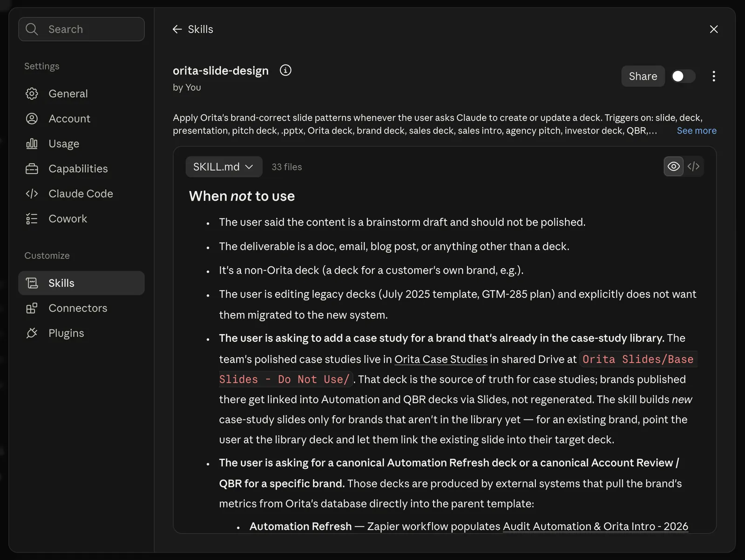Select Claude Code in settings sidebar
Screen dimensions: 745x560
(x=81, y=194)
